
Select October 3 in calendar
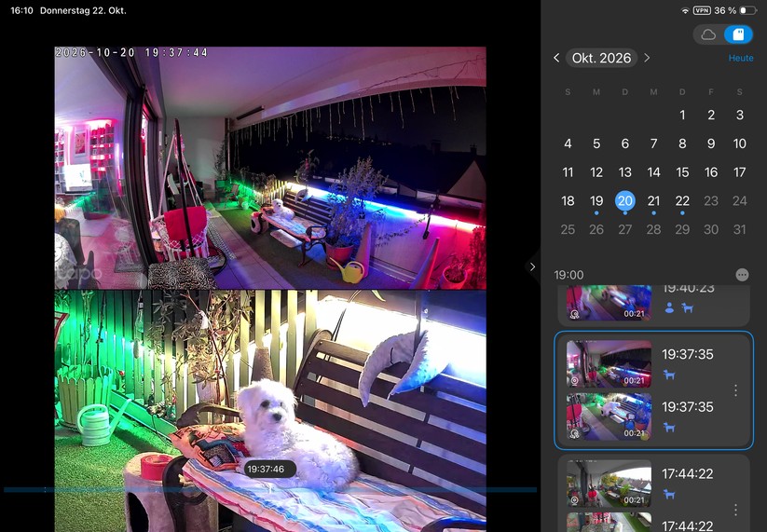[740, 115]
